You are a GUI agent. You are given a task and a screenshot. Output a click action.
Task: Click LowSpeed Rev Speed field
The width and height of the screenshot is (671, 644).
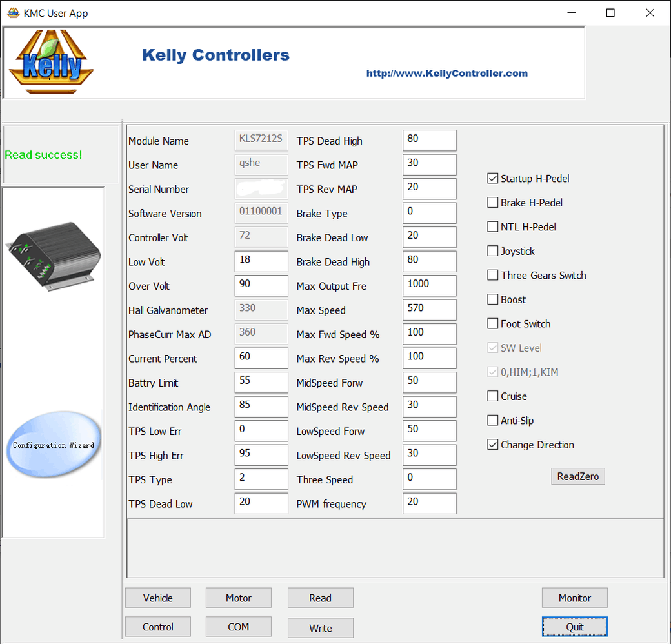click(x=429, y=455)
